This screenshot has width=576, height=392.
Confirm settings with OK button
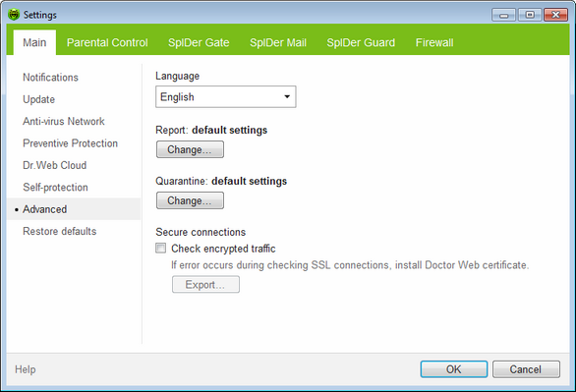454,369
